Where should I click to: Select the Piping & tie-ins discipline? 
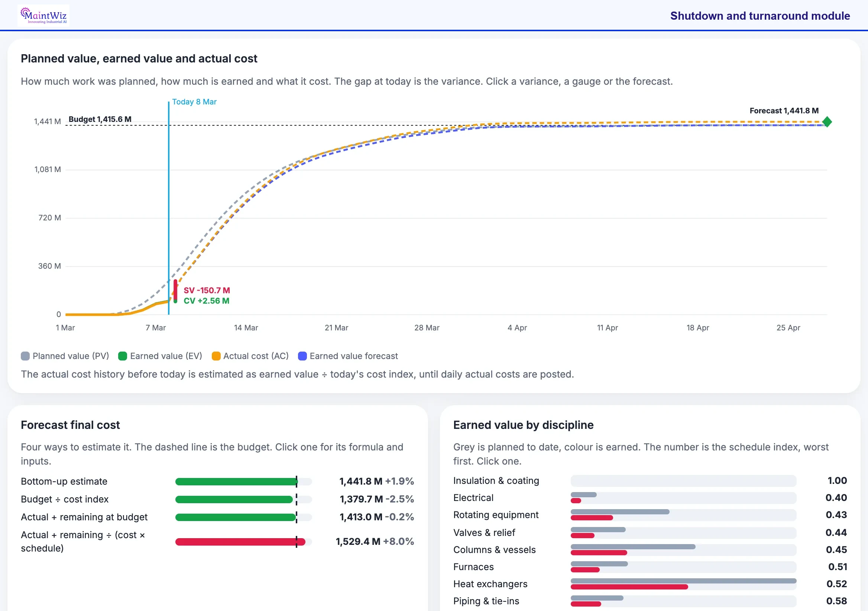coord(650,601)
